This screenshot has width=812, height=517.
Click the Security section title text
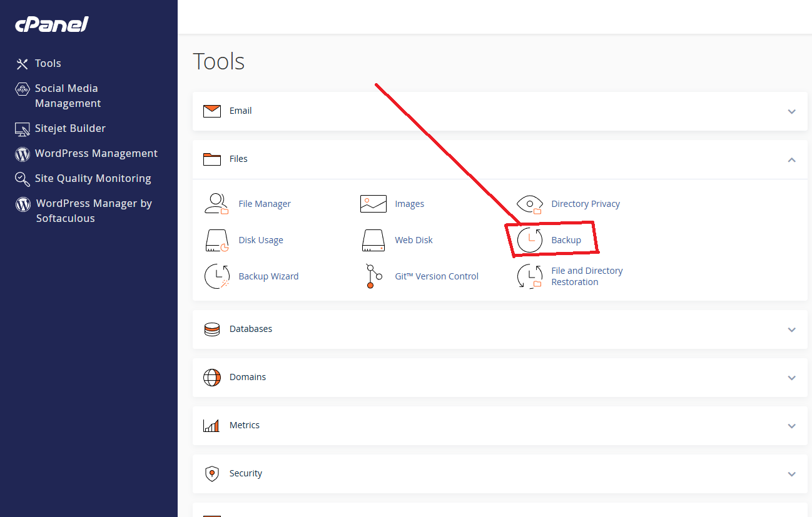(x=246, y=474)
